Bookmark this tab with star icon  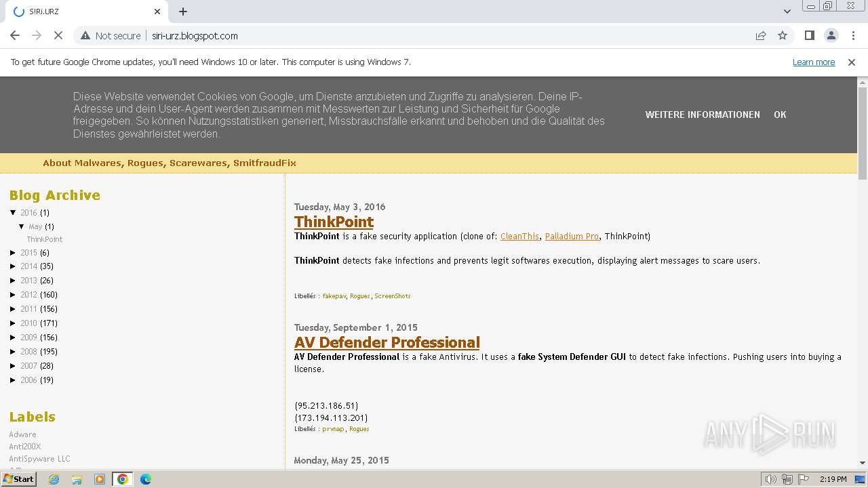click(x=783, y=35)
